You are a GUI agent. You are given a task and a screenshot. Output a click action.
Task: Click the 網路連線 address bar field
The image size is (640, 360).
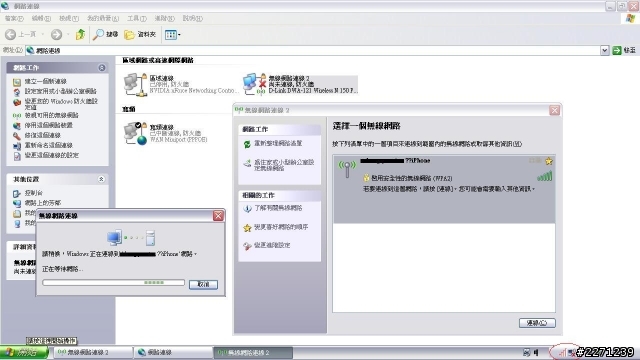click(313, 50)
